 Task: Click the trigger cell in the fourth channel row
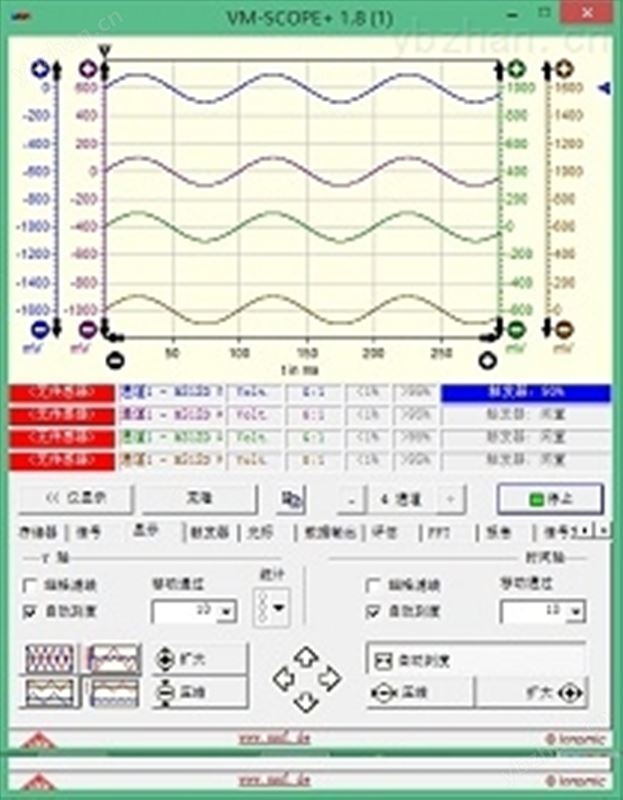coord(526,460)
